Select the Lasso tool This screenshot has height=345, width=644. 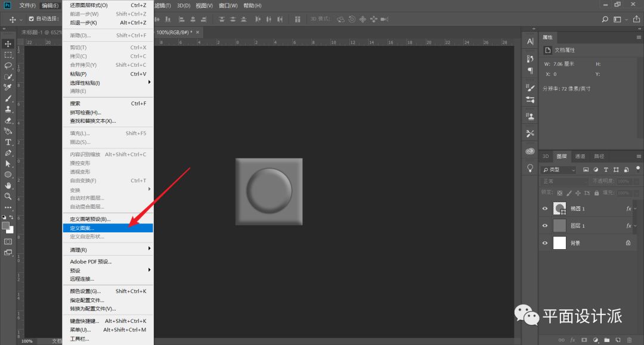8,66
